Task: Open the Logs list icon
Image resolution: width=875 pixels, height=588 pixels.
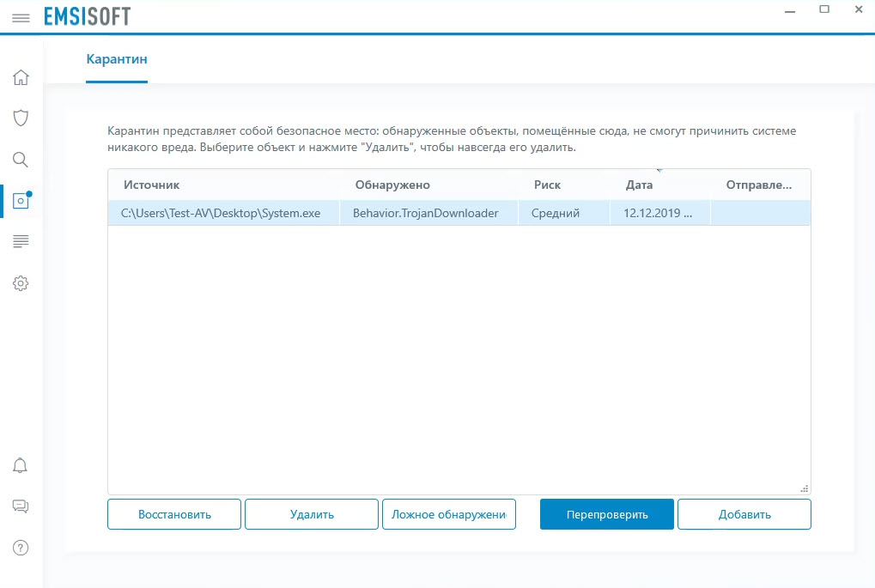Action: pyautogui.click(x=21, y=241)
